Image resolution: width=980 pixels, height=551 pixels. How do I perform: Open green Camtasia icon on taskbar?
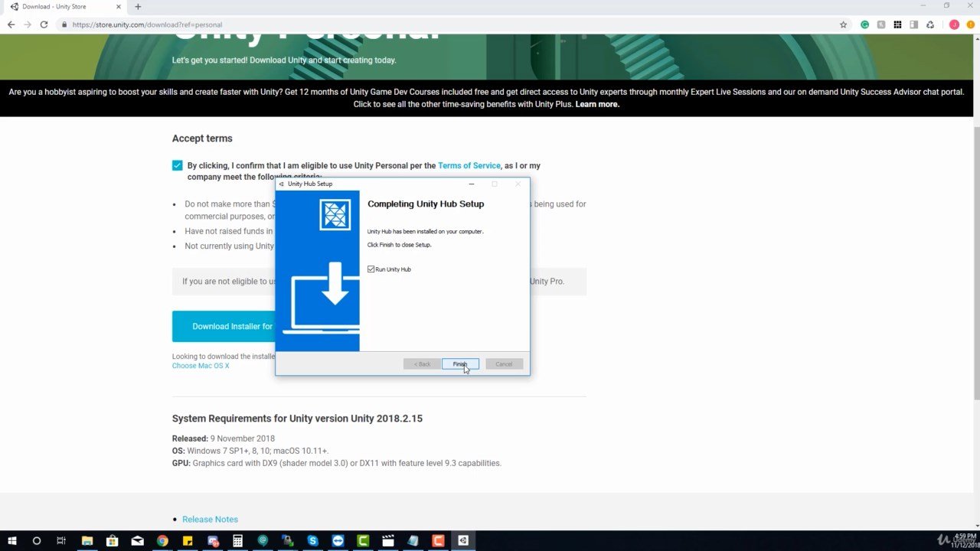[363, 540]
